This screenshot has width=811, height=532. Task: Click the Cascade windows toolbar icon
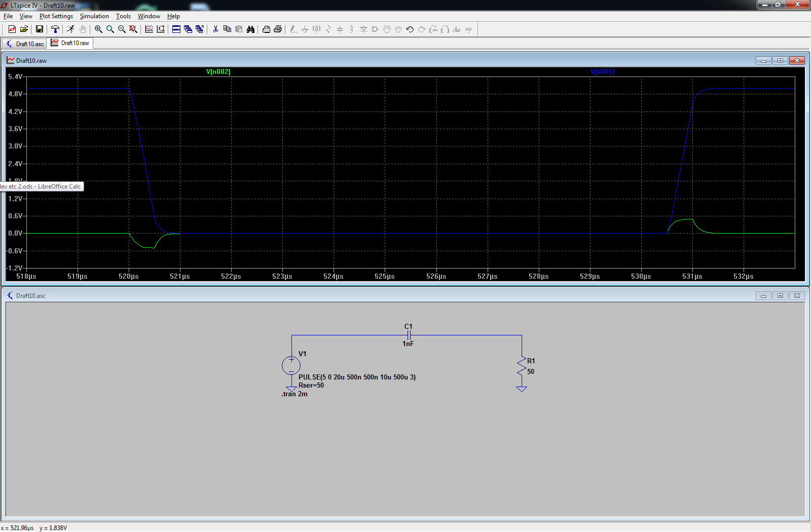point(188,29)
